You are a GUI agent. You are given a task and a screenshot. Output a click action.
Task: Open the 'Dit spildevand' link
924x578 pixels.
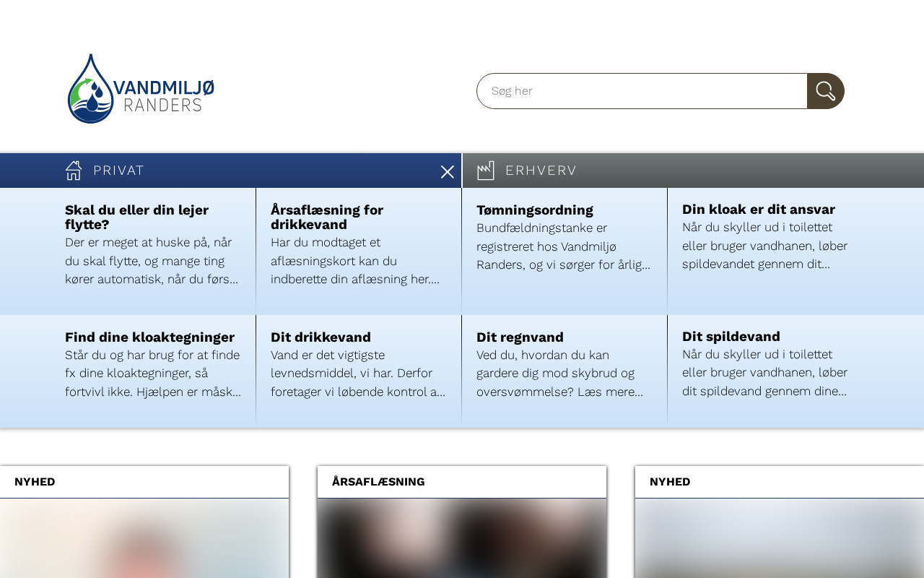[x=731, y=337]
